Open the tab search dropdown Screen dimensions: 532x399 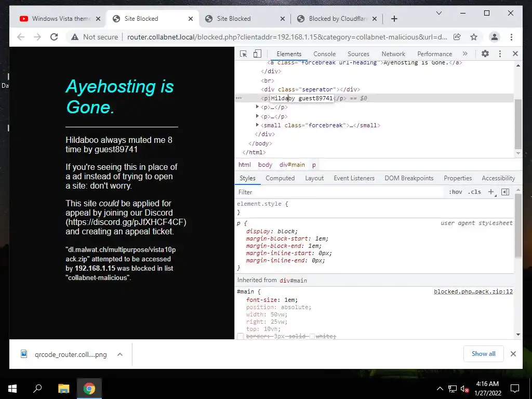[x=438, y=13]
